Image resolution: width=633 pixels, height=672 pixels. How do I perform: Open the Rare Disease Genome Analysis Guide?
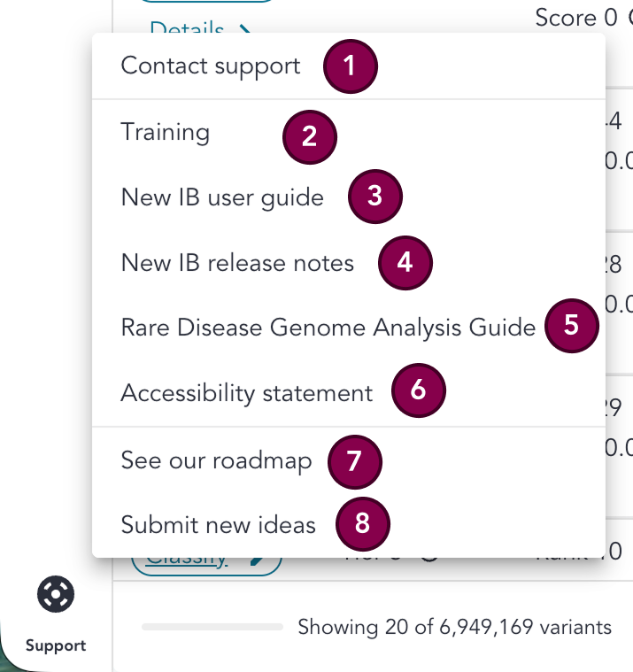[328, 328]
